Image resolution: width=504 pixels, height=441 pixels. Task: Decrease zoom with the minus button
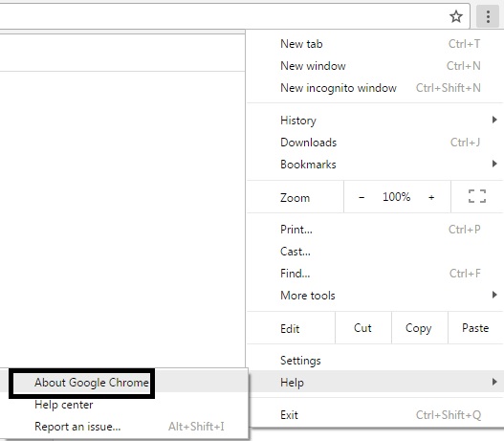pos(362,197)
